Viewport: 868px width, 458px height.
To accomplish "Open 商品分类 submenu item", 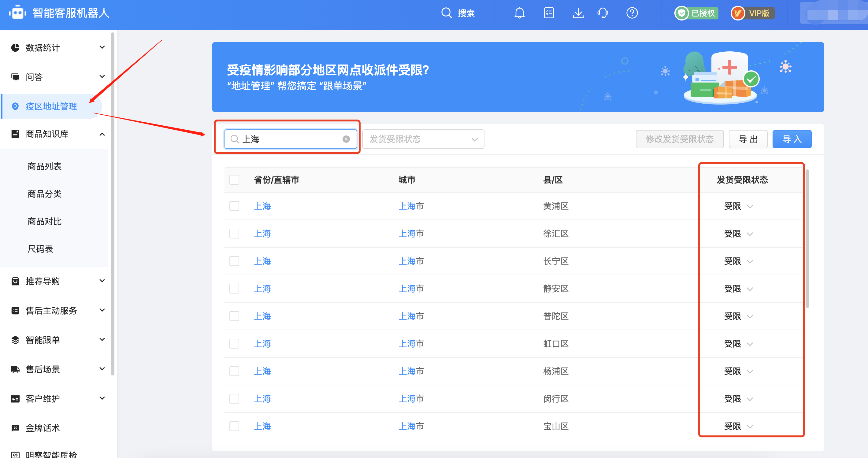I will point(44,194).
